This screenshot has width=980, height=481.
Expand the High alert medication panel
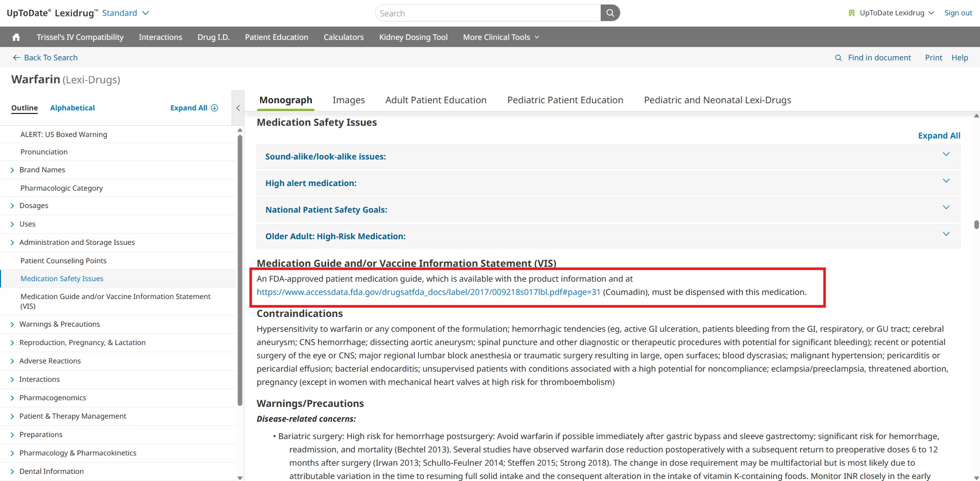point(946,181)
